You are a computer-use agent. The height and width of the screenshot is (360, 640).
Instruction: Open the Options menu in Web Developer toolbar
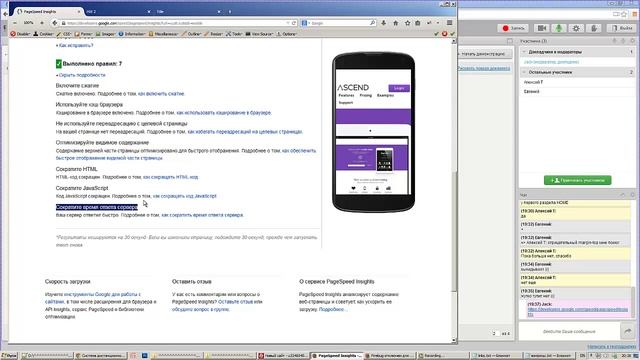287,34
